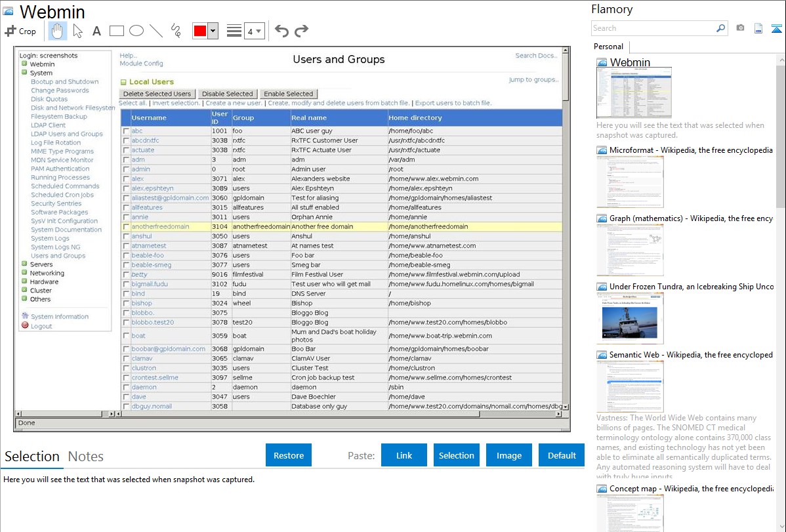Click the camera capture icon
Viewport: 786px width, 532px height.
(x=740, y=28)
